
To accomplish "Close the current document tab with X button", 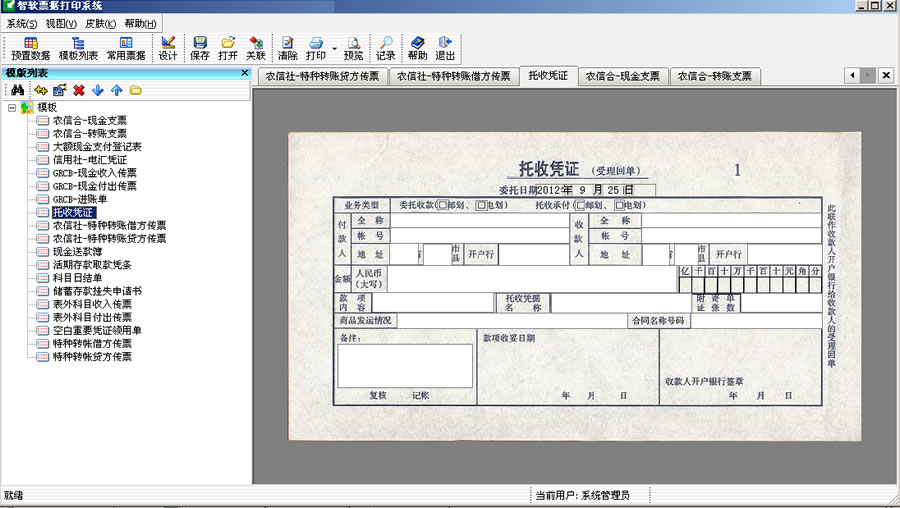I will pyautogui.click(x=886, y=75).
